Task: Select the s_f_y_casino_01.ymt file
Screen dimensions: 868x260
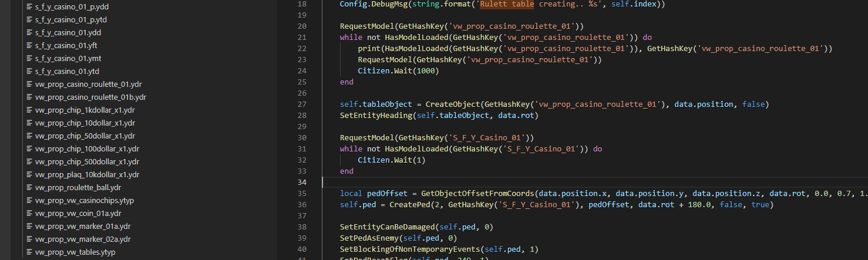Action: click(68, 59)
